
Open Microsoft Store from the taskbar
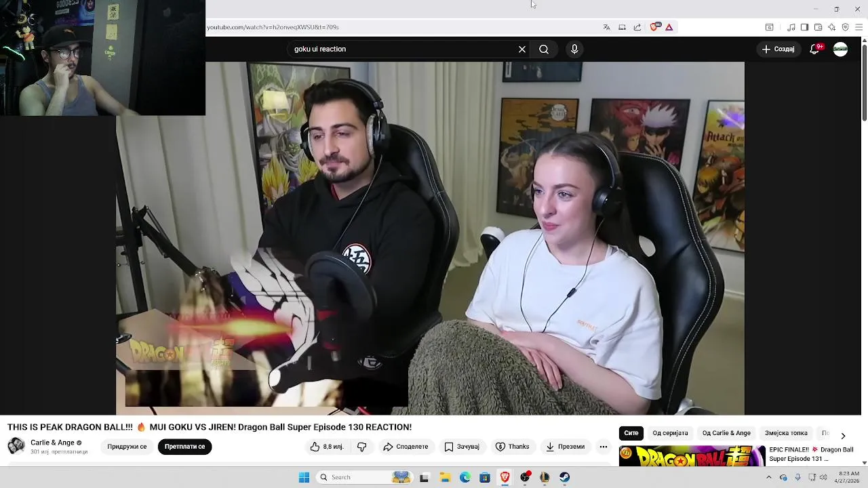tap(485, 477)
